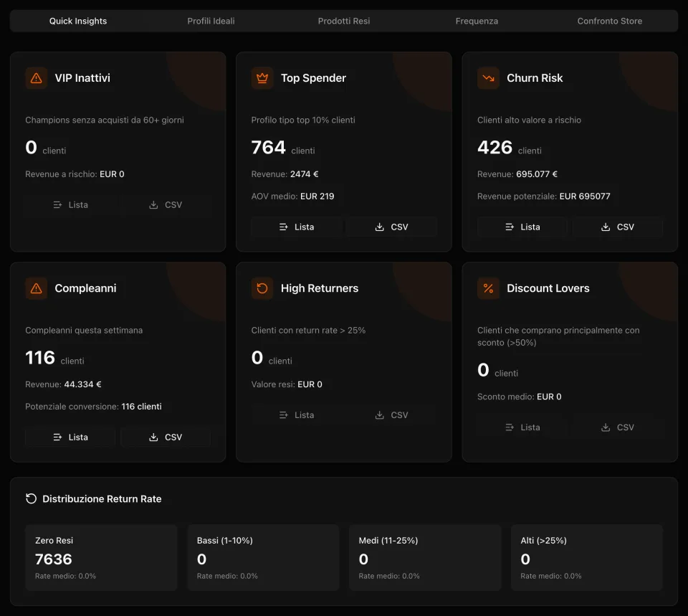Click the text 'Champions senza acquisti da 60+ giorni'
The height and width of the screenshot is (616, 688).
coord(105,120)
